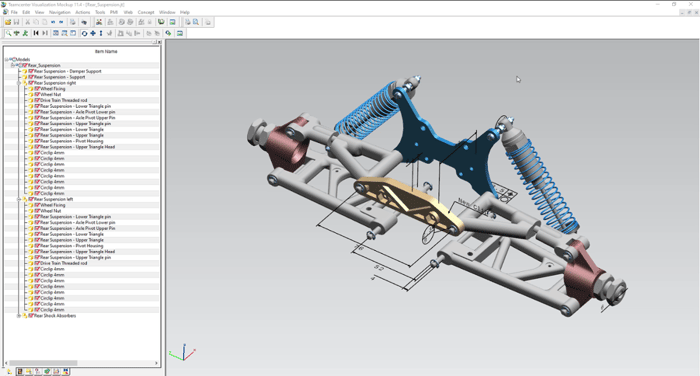The width and height of the screenshot is (700, 376).
Task: Toggle the Wheel Nut checkbox under Rear Suspension right
Action: pos(37,95)
